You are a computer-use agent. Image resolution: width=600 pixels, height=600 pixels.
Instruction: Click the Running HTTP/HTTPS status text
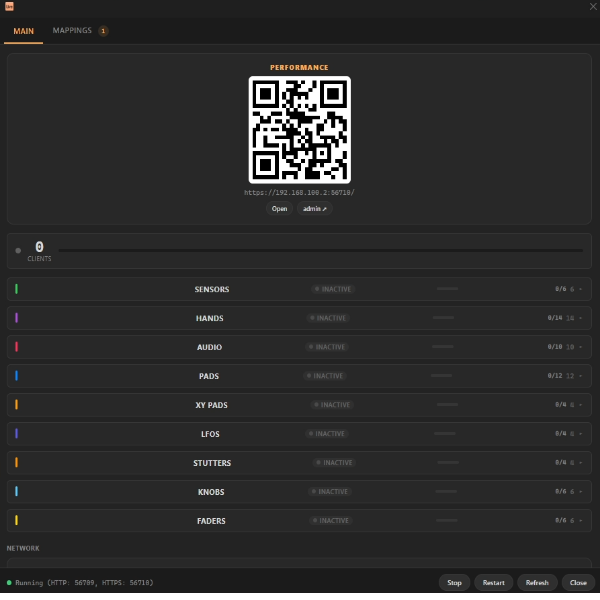click(84, 582)
